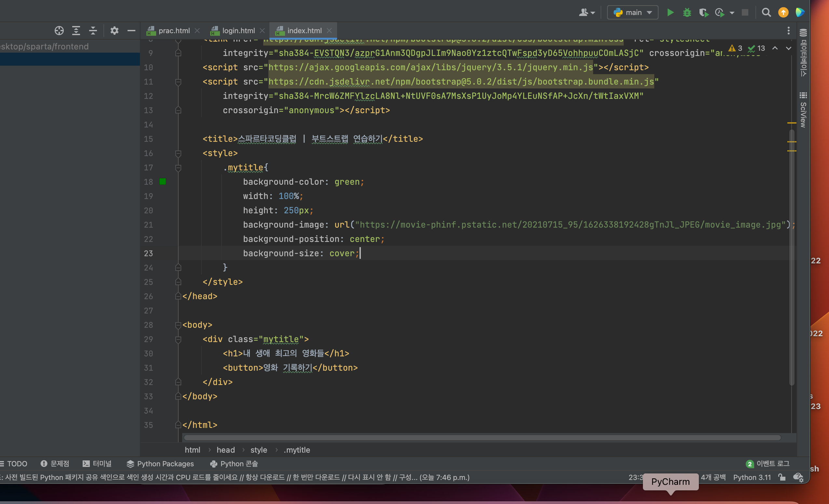Collapse the style block on line 16
The height and width of the screenshot is (504, 829).
pyautogui.click(x=178, y=153)
